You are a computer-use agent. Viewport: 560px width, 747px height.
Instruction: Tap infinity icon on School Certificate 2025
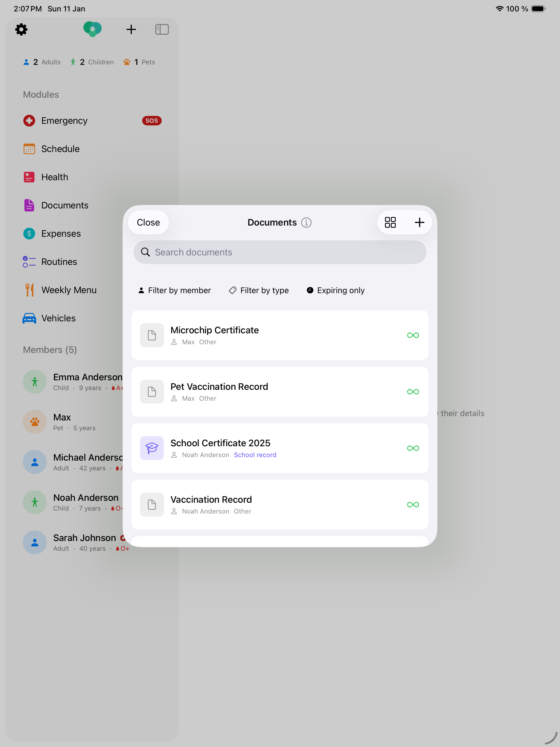[413, 448]
